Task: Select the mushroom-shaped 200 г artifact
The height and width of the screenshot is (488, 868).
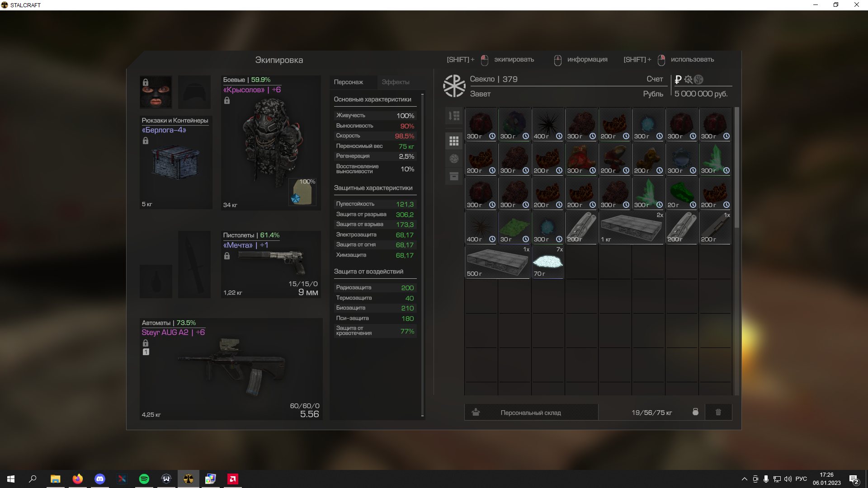Action: tap(615, 159)
